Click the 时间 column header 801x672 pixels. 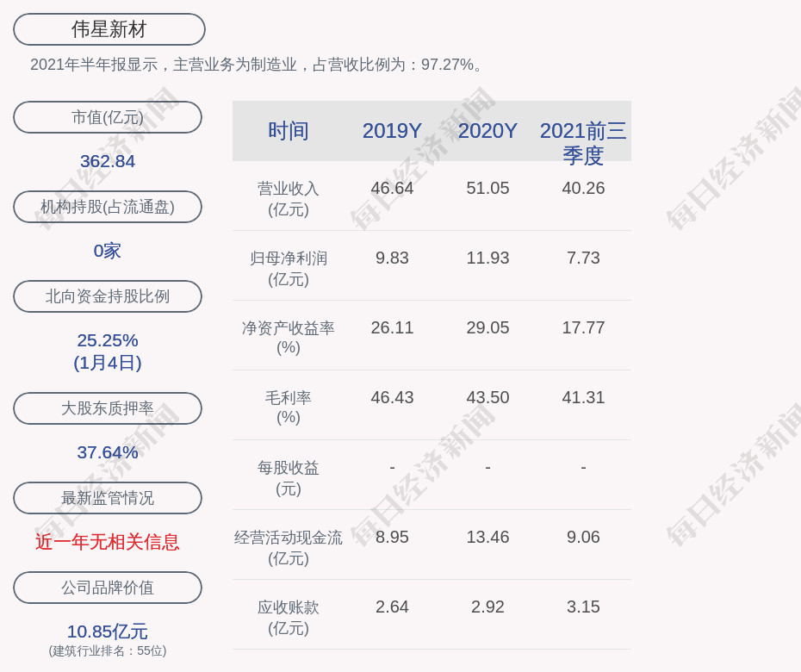289,131
